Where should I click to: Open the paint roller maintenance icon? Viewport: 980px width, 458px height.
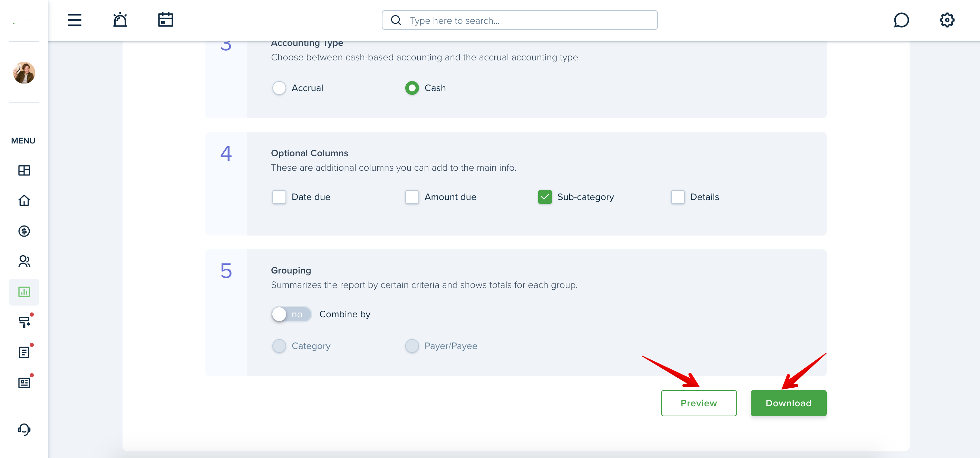coord(24,322)
